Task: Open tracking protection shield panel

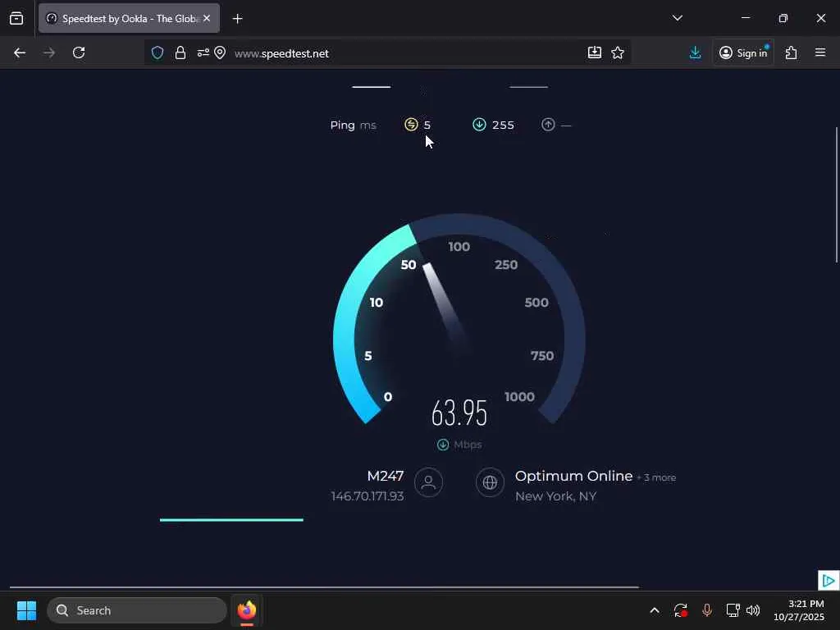Action: (x=157, y=52)
